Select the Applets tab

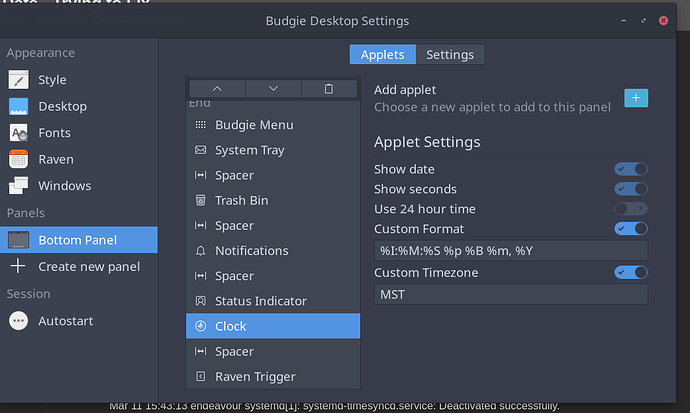click(x=382, y=55)
